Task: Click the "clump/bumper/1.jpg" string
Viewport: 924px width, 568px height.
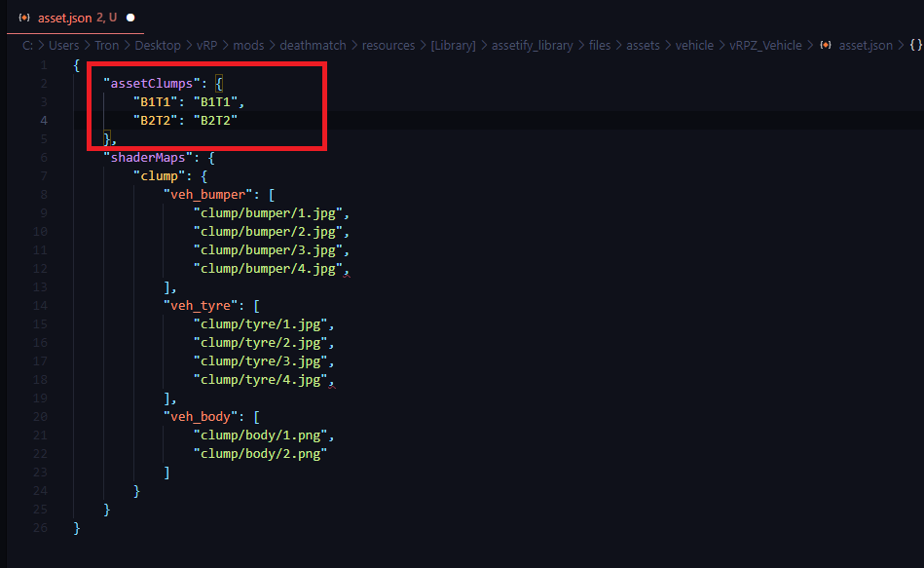Action: [x=268, y=213]
